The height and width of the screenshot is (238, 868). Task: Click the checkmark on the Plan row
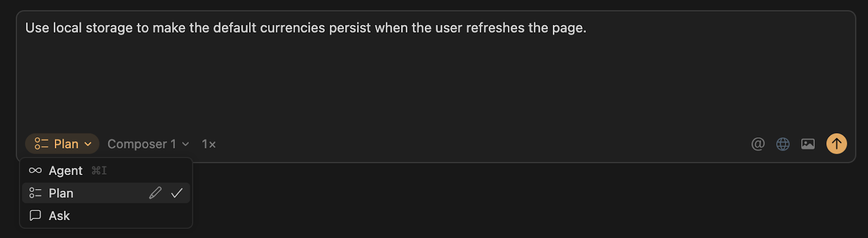(177, 193)
